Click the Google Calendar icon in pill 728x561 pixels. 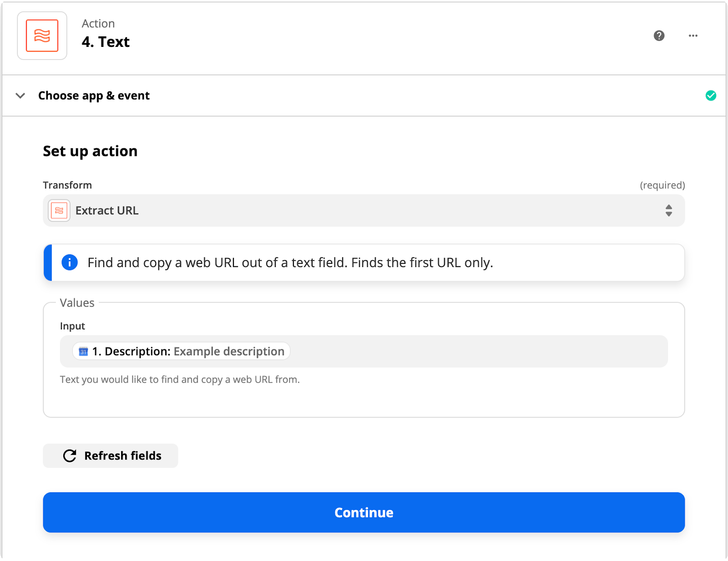[x=83, y=352]
